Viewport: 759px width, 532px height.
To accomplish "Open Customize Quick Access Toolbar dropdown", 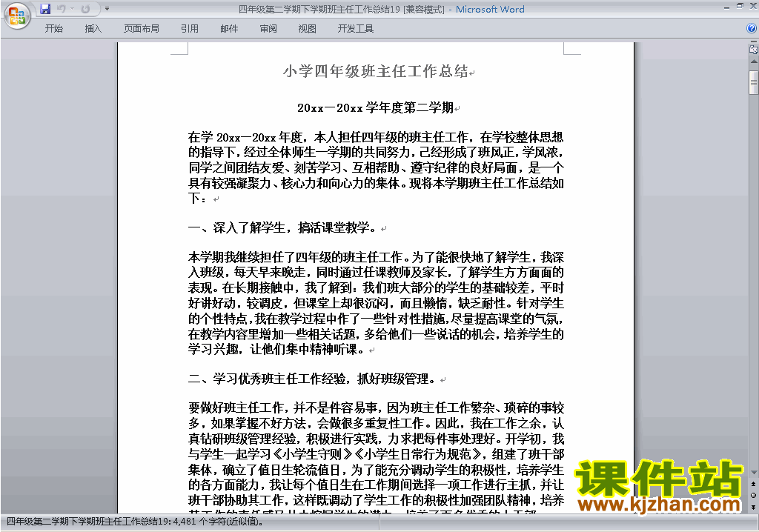I will (107, 9).
